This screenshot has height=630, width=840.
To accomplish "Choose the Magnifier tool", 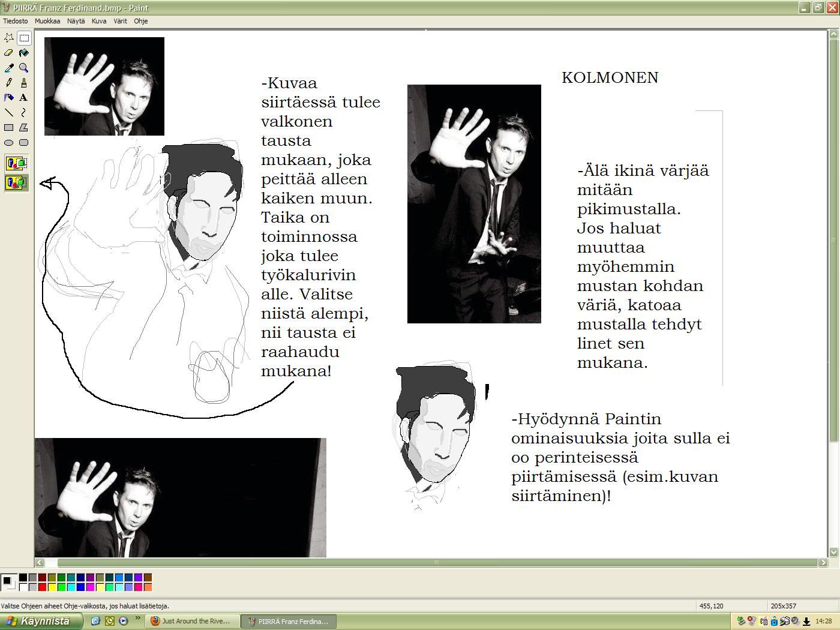I will (x=24, y=68).
